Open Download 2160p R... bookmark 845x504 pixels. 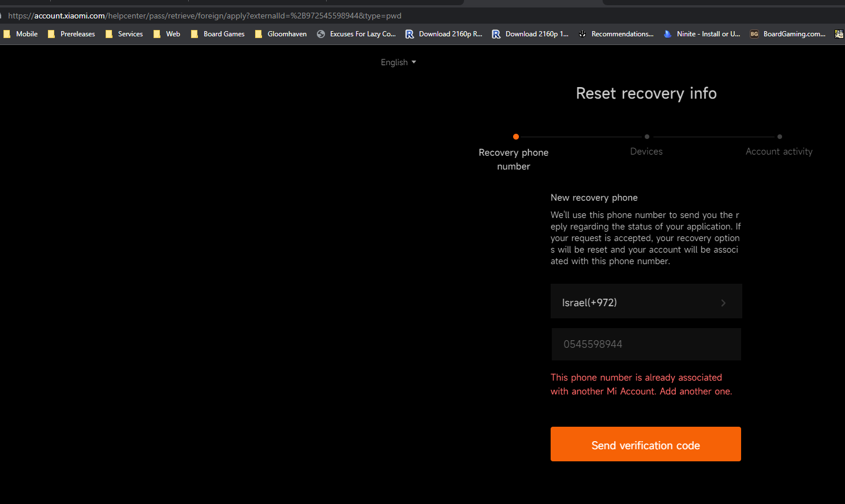coord(444,34)
